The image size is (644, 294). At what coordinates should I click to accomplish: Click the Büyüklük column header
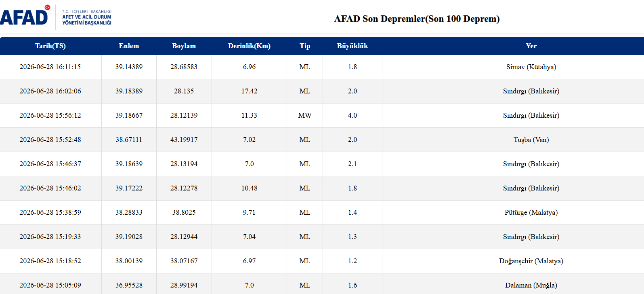coord(352,46)
